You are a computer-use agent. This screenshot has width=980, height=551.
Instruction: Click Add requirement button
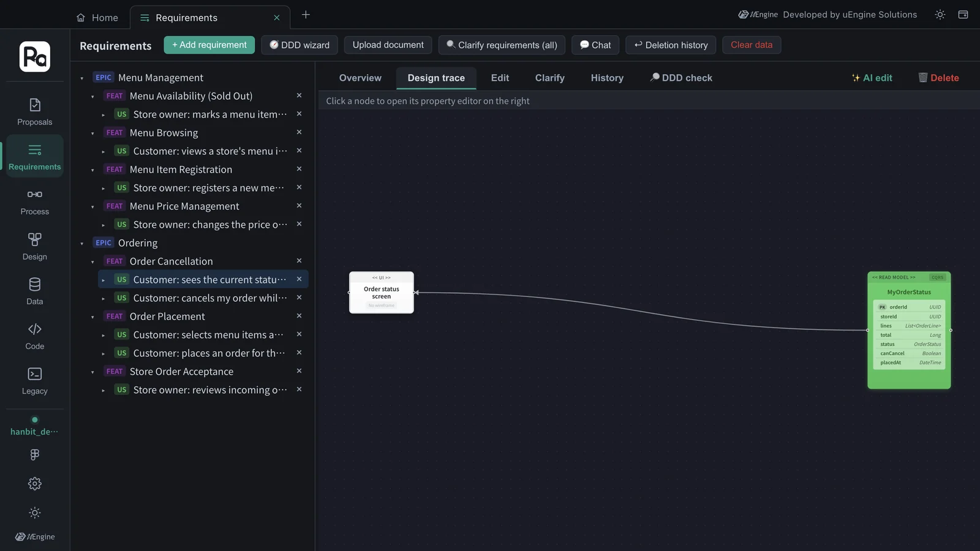click(x=209, y=45)
